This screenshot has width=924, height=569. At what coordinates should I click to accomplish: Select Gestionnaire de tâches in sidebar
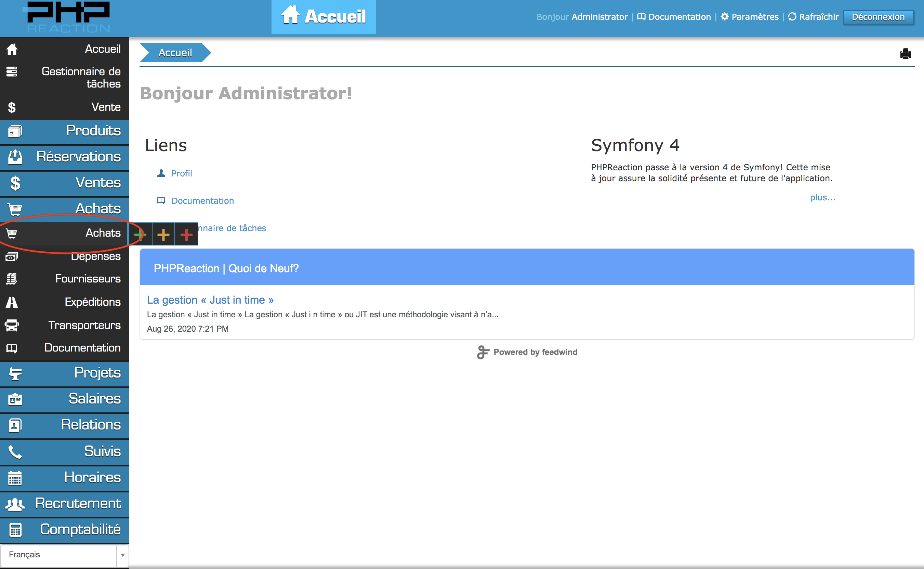81,77
